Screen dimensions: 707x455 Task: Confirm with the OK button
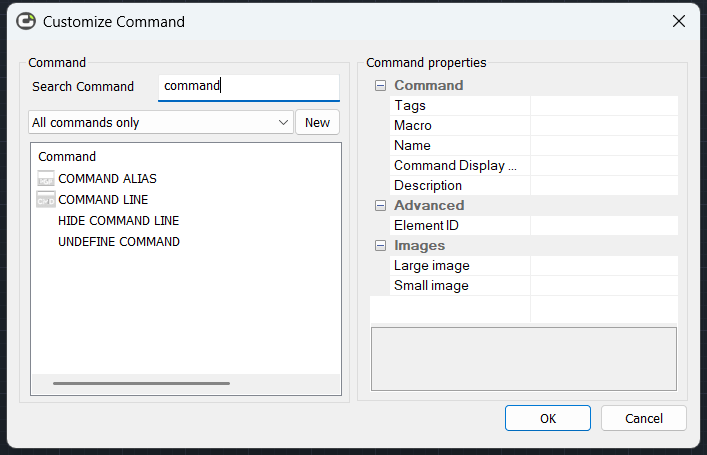point(548,418)
